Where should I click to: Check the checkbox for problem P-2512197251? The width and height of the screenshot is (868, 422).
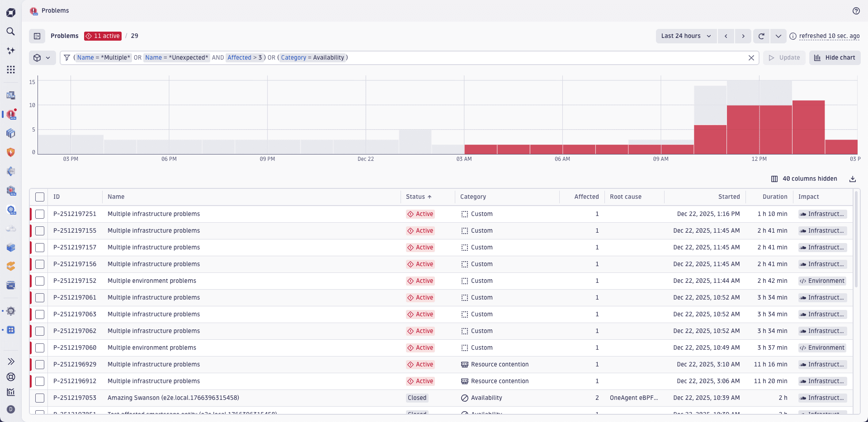pyautogui.click(x=40, y=214)
